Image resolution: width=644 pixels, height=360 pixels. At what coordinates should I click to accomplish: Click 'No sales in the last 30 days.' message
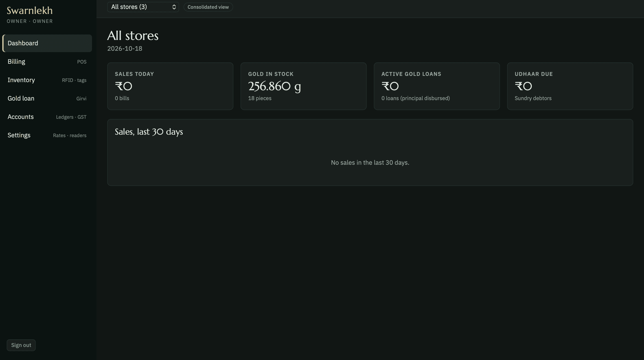tap(370, 163)
